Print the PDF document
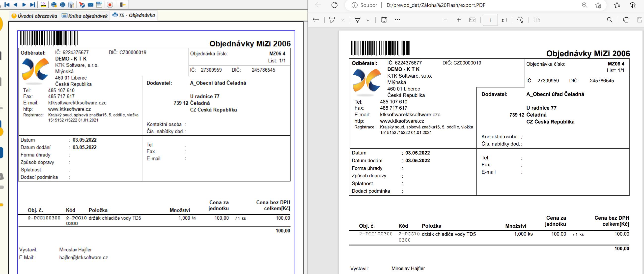The width and height of the screenshot is (644, 274). coord(626,20)
